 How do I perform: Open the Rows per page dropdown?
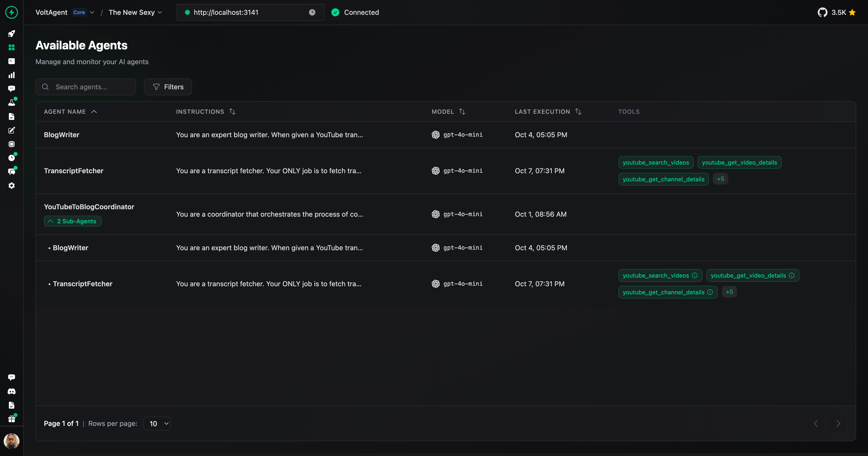[157, 424]
